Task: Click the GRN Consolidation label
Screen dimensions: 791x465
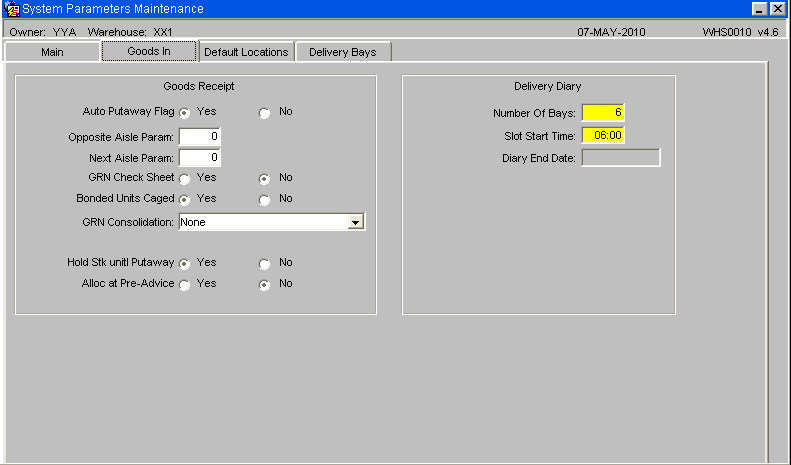Action: pos(128,222)
